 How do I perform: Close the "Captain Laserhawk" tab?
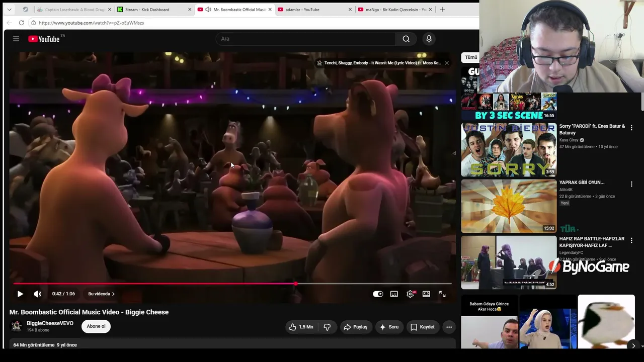(x=110, y=10)
